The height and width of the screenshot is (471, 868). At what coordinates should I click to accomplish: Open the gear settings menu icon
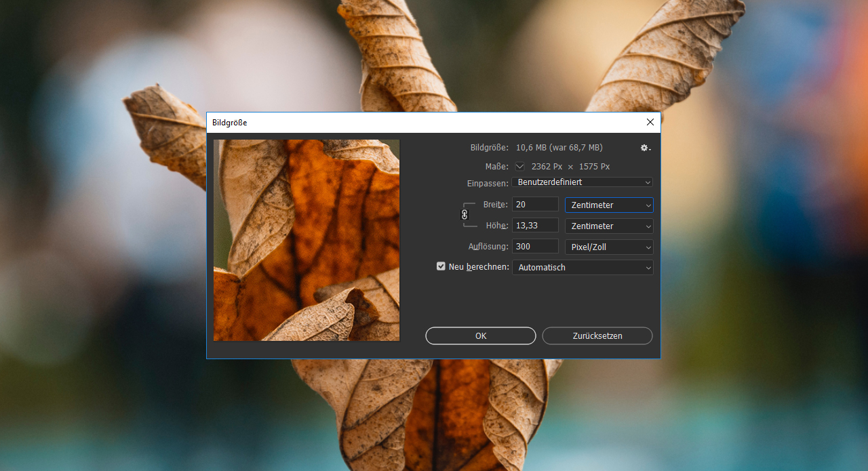pyautogui.click(x=645, y=148)
